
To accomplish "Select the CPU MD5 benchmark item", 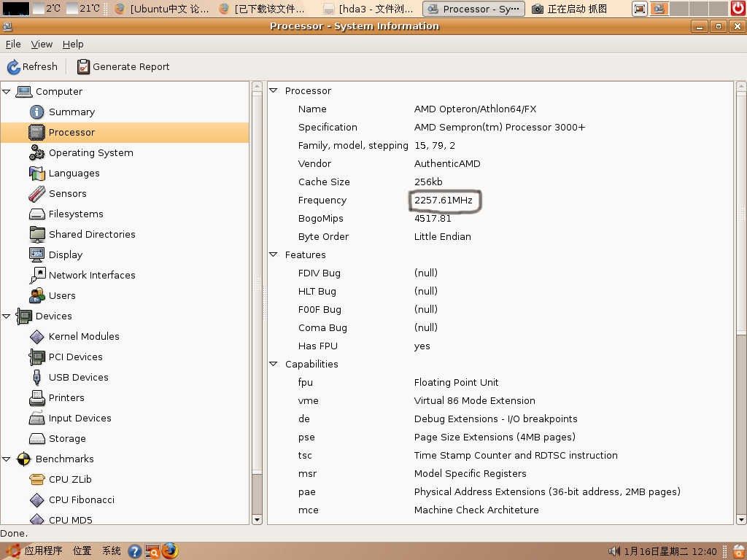I will (71, 520).
